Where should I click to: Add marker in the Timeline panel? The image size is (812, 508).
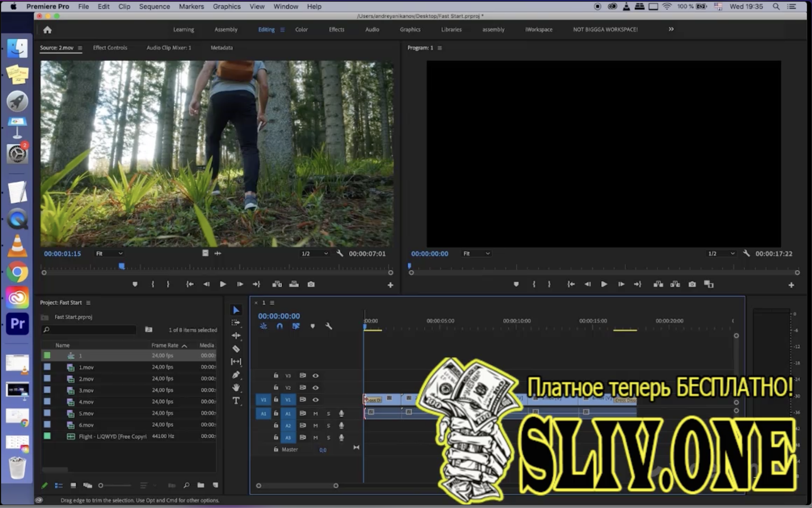tap(312, 326)
